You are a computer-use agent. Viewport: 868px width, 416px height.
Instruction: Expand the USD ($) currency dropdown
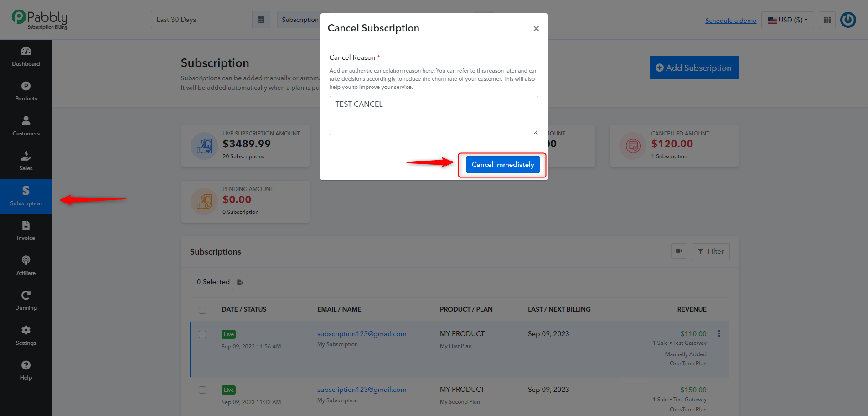(x=788, y=20)
